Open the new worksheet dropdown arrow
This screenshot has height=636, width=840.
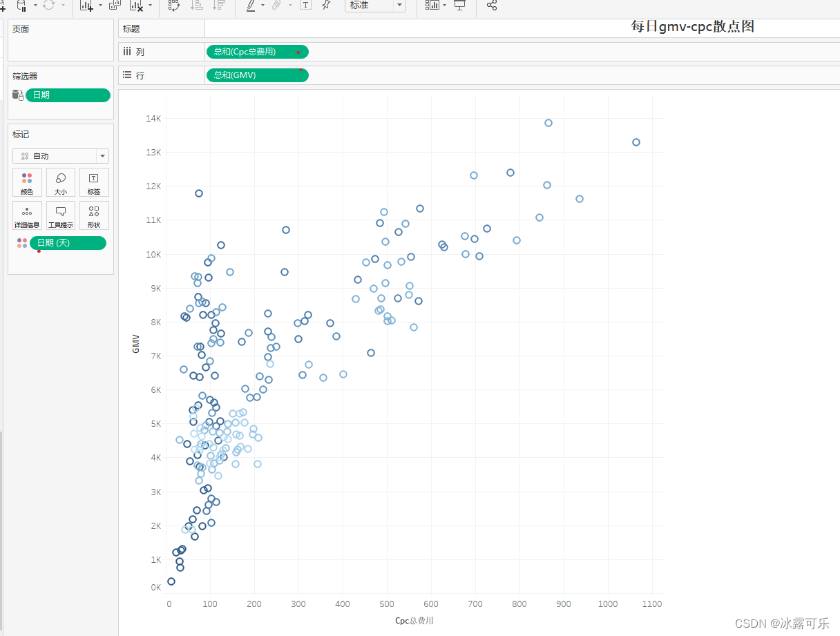(100, 6)
